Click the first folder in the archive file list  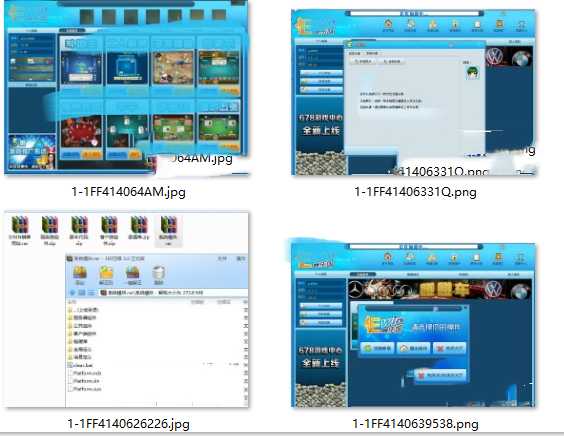[x=83, y=310]
